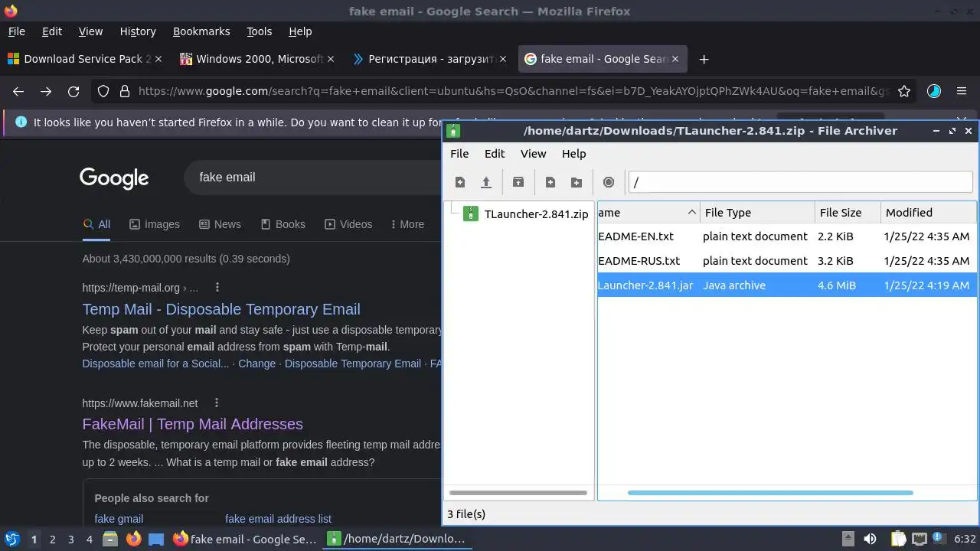Viewport: 980px width, 551px height.
Task: Click the Name column sort arrow
Action: tap(691, 212)
